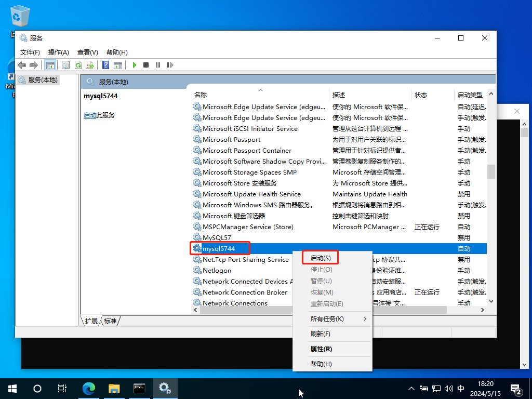
Task: Select 属性(R) from the context menu
Action: pyautogui.click(x=321, y=349)
